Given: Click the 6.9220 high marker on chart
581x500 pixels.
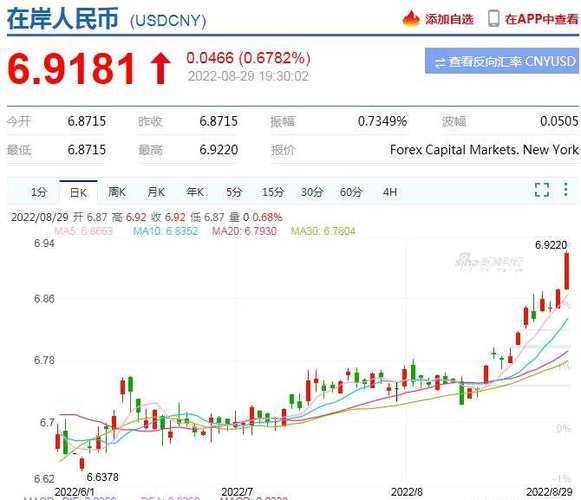Looking at the screenshot, I should (x=551, y=245).
